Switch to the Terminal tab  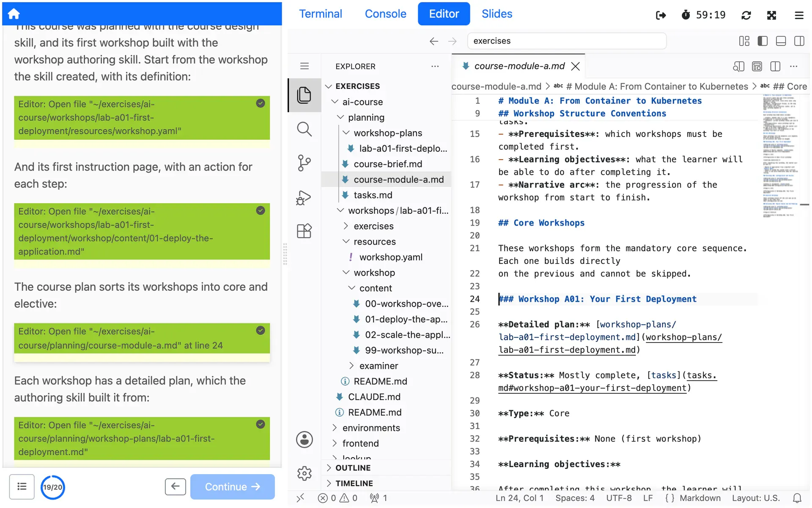(x=321, y=14)
